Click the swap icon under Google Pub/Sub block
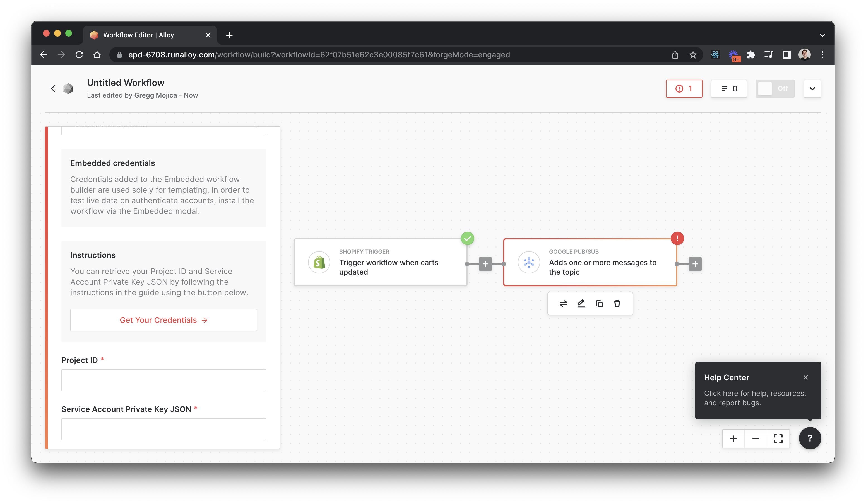Image resolution: width=866 pixels, height=504 pixels. point(563,304)
